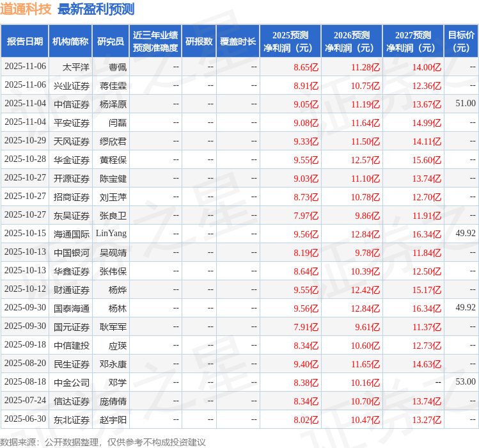The height and width of the screenshot is (448, 479).
Task: Select the 海通国际 institution cell
Action: click(72, 234)
